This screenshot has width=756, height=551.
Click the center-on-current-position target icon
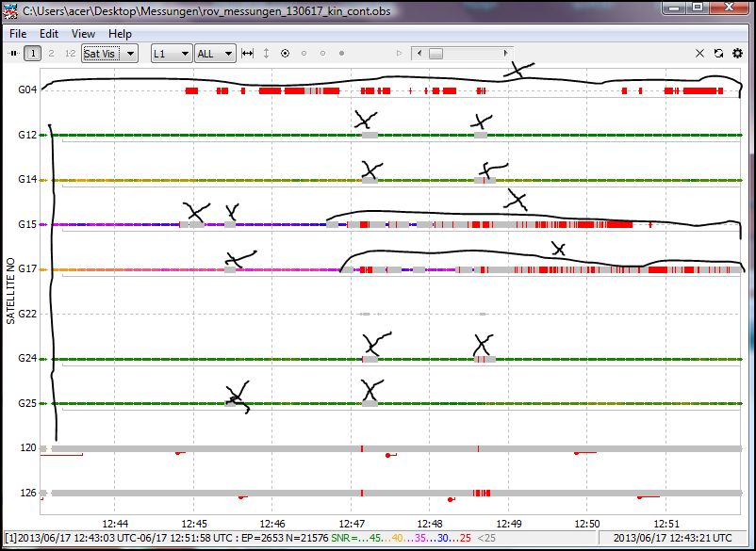285,54
